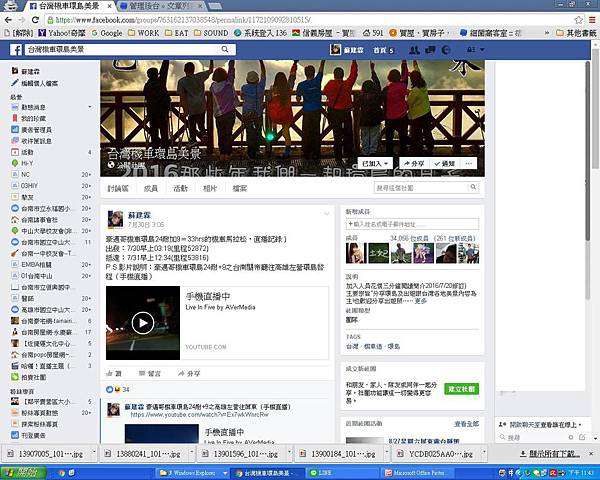This screenshot has width=600, height=480.
Task: Open 我的珍藏 in the left sidebar
Action: 29,119
